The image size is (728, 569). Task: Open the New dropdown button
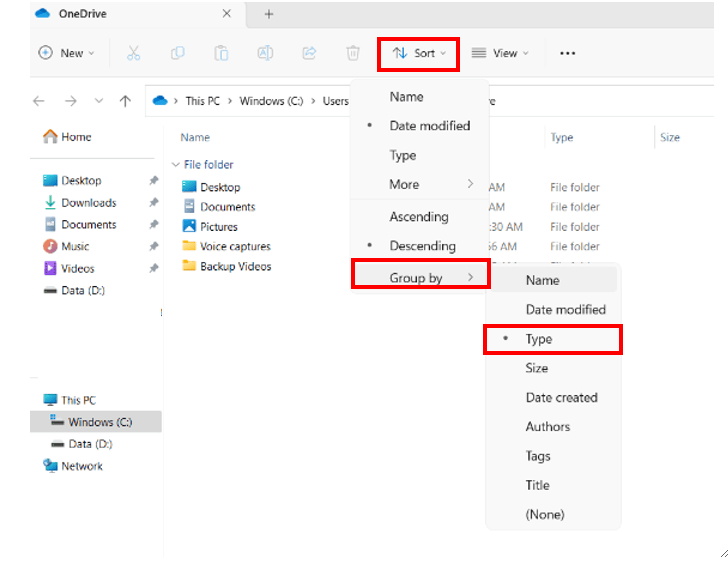pos(66,53)
